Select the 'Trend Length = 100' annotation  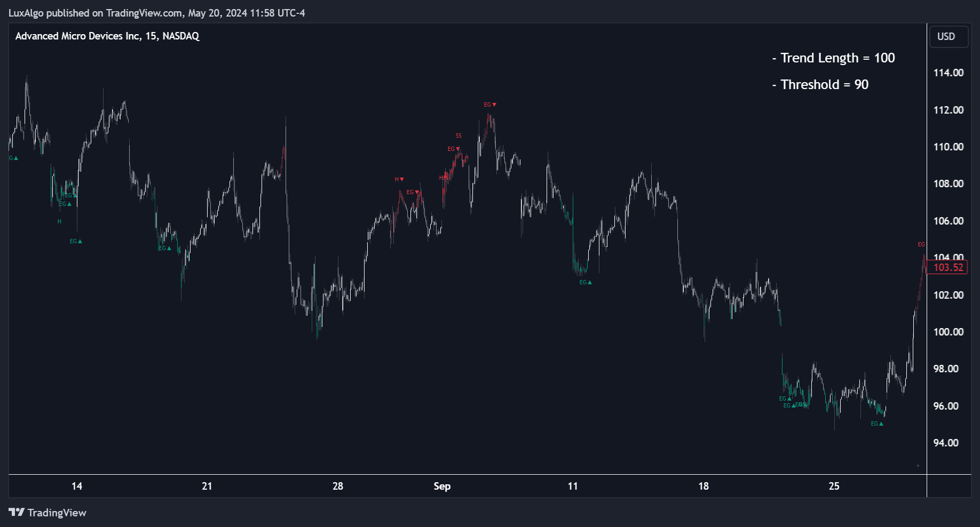(x=833, y=58)
